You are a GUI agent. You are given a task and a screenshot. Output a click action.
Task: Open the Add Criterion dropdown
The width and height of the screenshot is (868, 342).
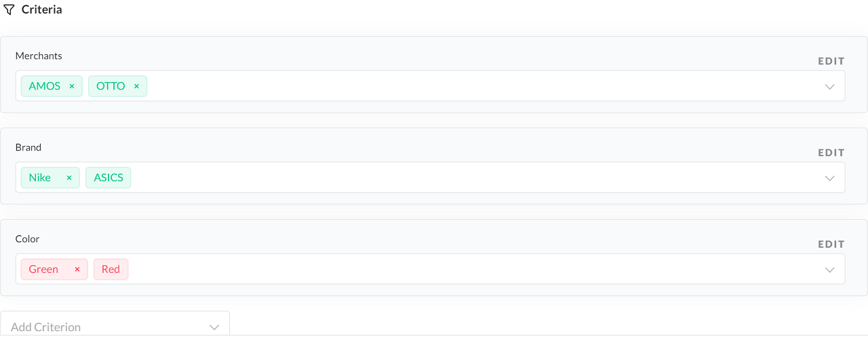[115, 326]
